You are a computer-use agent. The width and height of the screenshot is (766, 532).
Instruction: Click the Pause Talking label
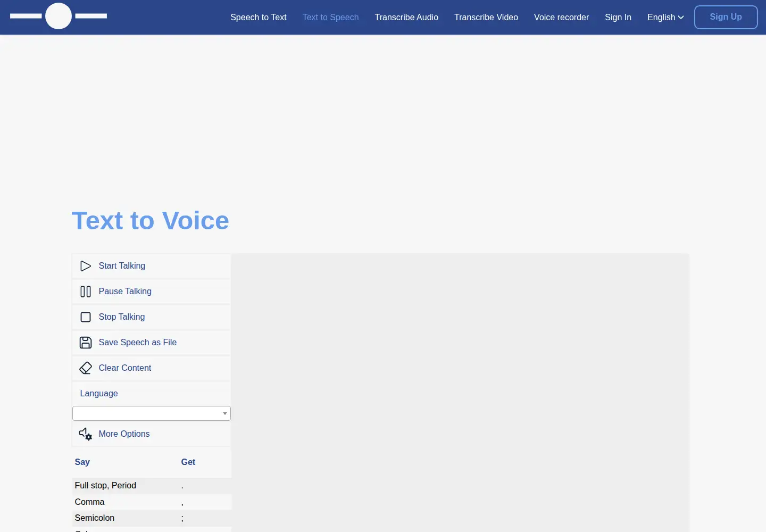[125, 292]
